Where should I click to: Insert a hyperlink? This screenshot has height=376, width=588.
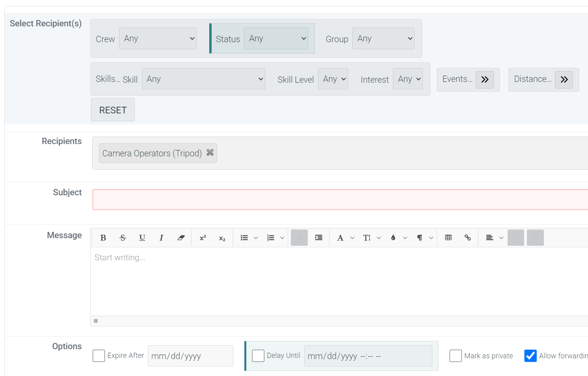pos(467,238)
